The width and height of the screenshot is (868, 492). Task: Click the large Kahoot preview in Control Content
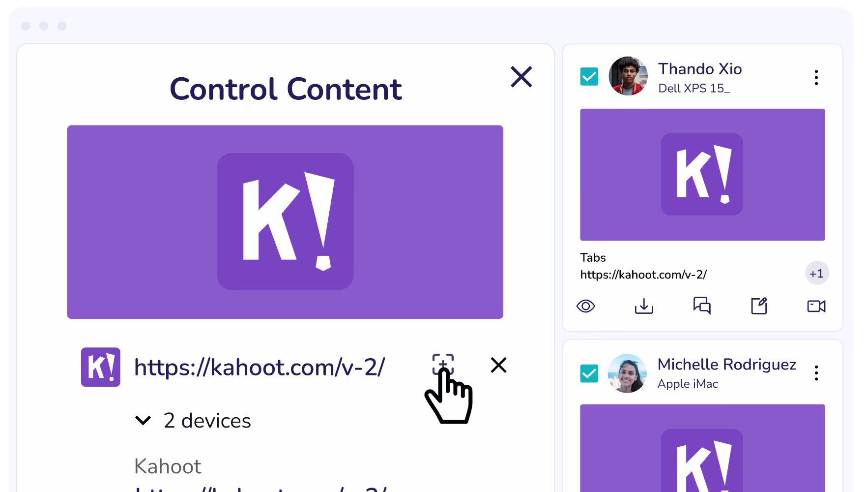click(285, 222)
